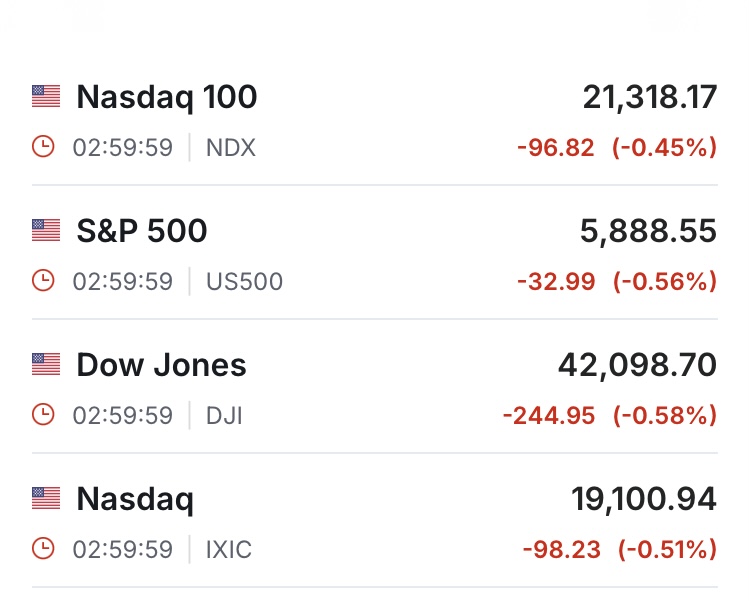Click the clock icon in S&P 500 row
Screen dimensions: 750x601
tap(43, 281)
